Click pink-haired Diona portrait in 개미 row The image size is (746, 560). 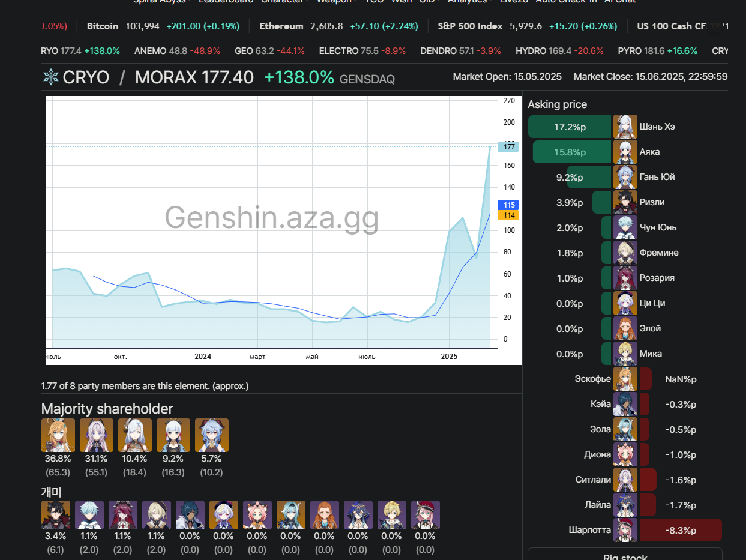click(x=257, y=515)
